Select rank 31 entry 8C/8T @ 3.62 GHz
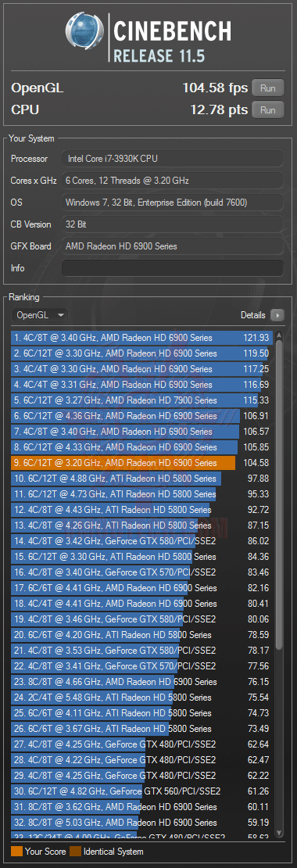The width and height of the screenshot is (297, 868). 142,806
